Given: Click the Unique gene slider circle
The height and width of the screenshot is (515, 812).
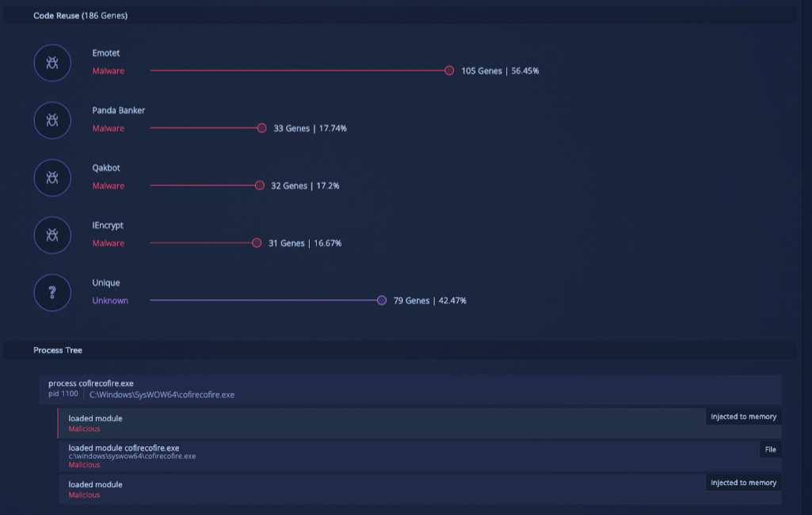Looking at the screenshot, I should pyautogui.click(x=381, y=301).
